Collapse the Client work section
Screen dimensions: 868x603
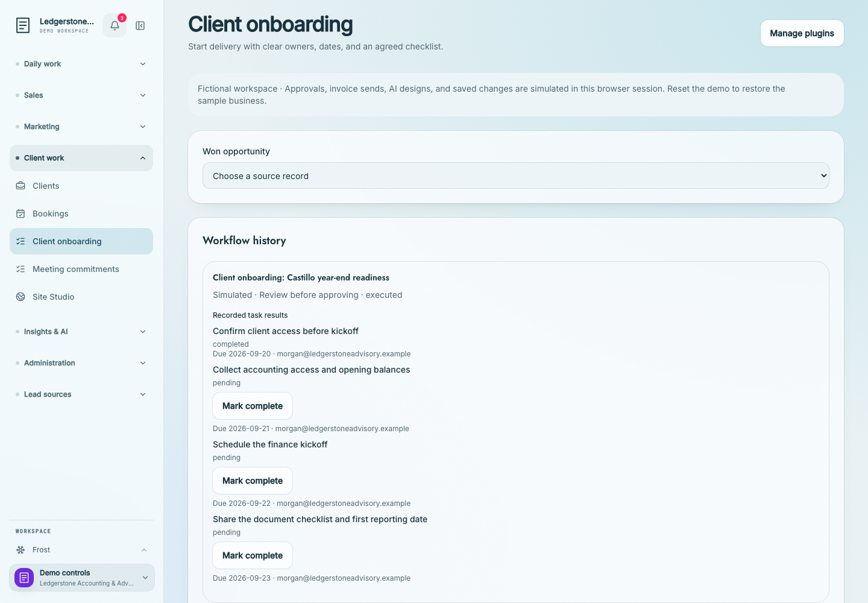(x=81, y=158)
